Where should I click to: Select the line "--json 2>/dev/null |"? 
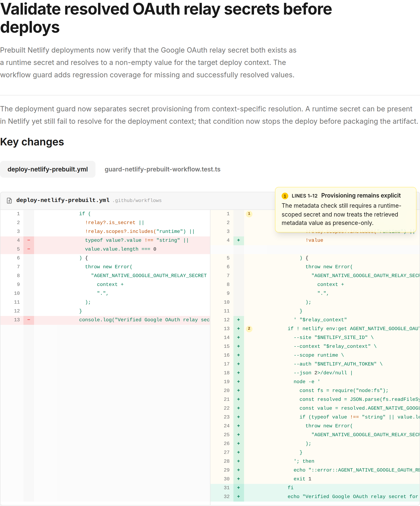(x=315, y=373)
